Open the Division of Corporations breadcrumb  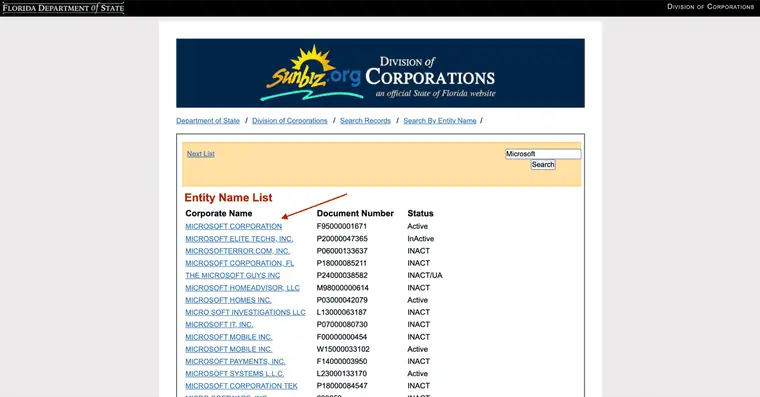click(289, 121)
